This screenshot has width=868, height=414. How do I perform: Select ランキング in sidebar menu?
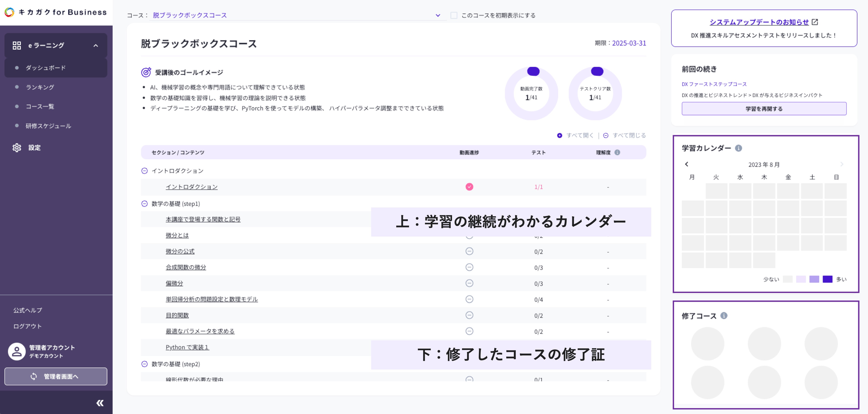click(x=40, y=87)
